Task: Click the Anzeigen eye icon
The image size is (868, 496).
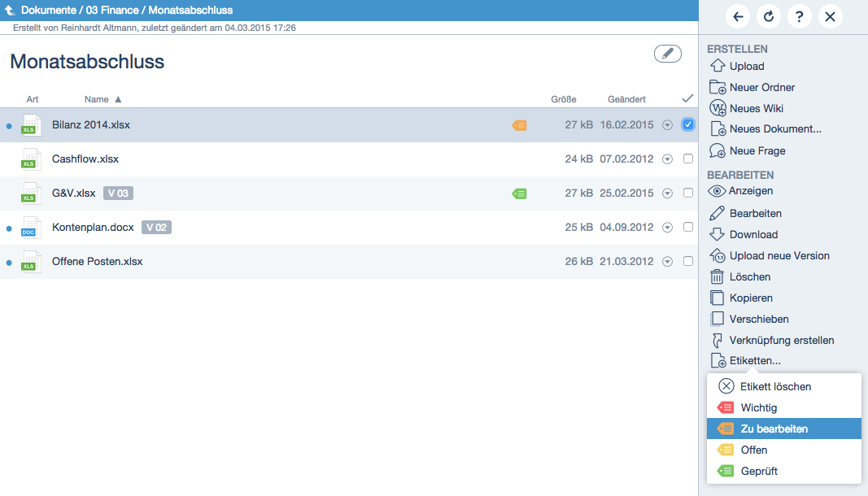Action: 718,192
